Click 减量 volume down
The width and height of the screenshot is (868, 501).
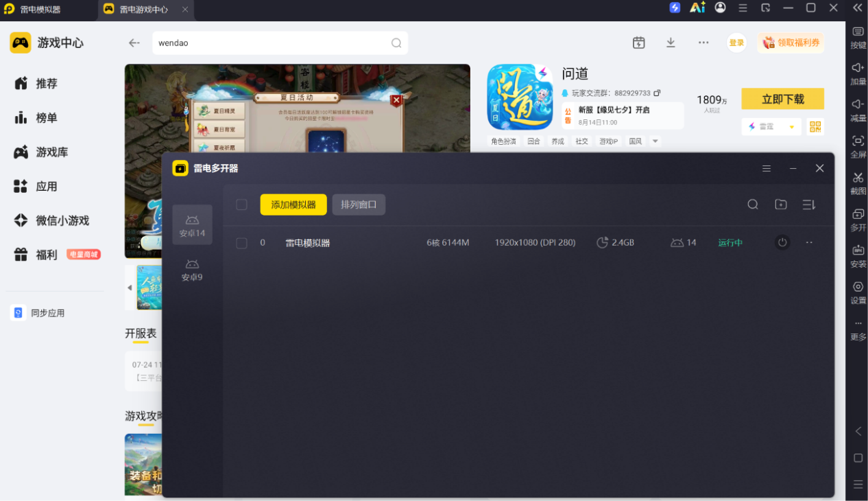coord(858,110)
